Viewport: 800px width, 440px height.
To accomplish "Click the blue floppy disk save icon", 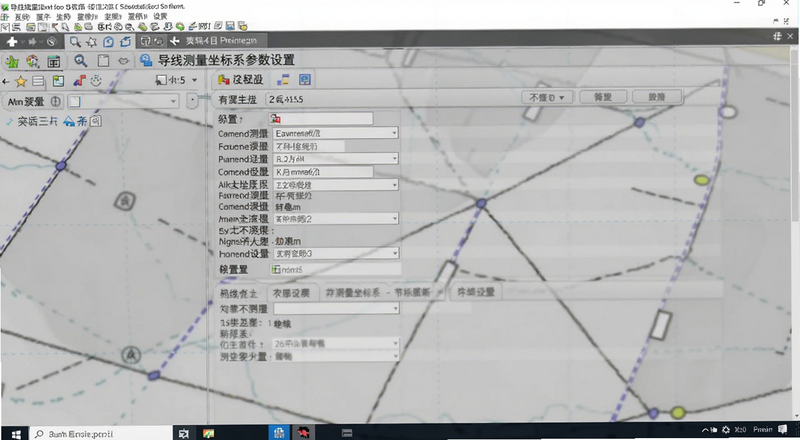I will coord(231,26).
